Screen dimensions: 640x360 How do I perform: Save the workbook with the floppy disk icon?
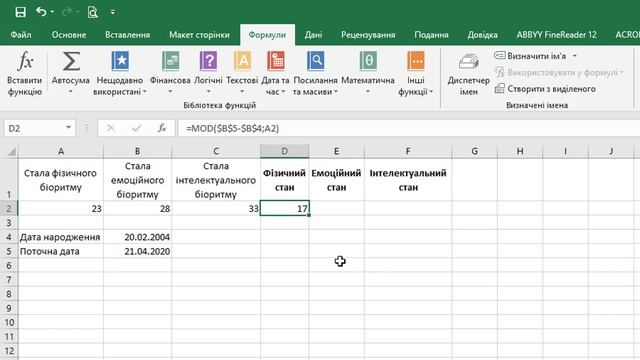click(20, 12)
